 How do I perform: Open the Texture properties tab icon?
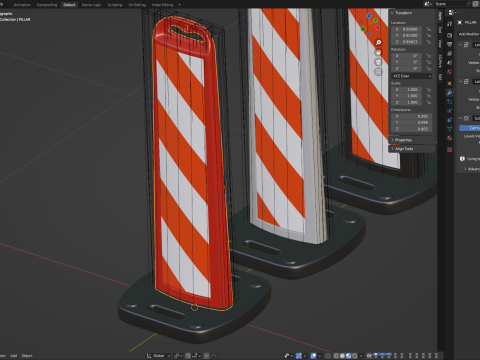click(x=449, y=150)
